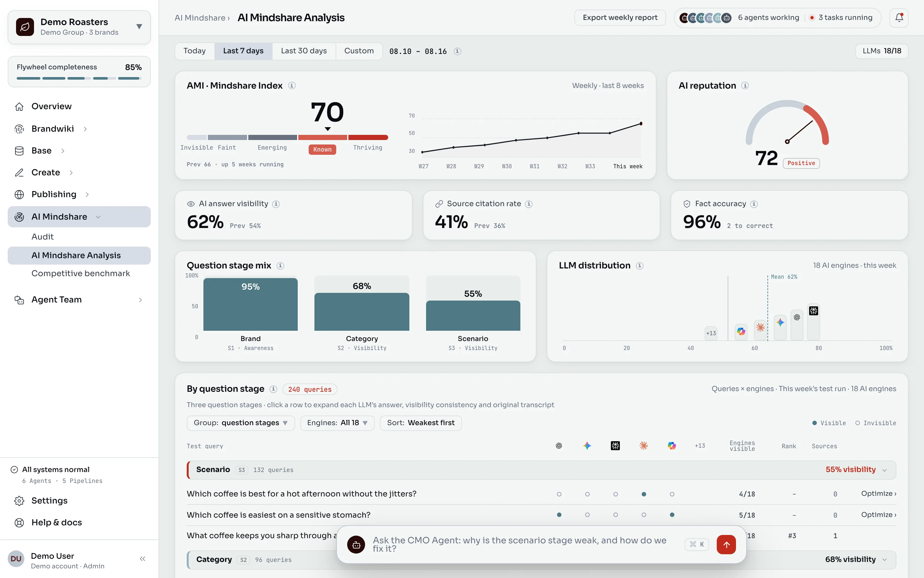Screen dimensions: 924x578
Task: Click Sort: Weakest first button
Action: pyautogui.click(x=421, y=423)
